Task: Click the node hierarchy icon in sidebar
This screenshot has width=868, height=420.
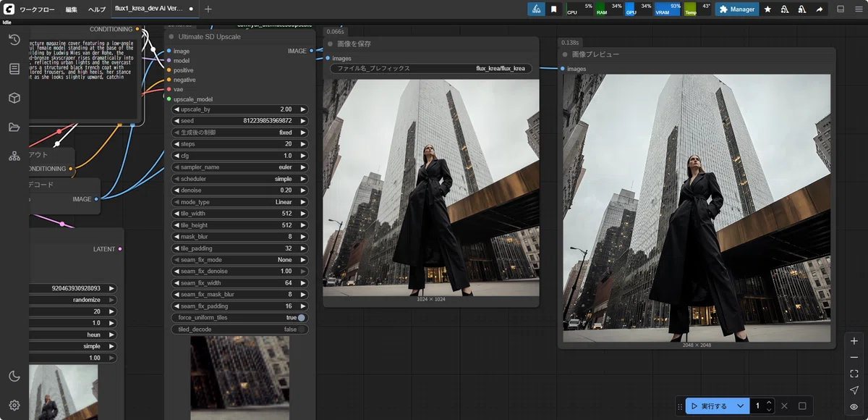Action: (14, 156)
